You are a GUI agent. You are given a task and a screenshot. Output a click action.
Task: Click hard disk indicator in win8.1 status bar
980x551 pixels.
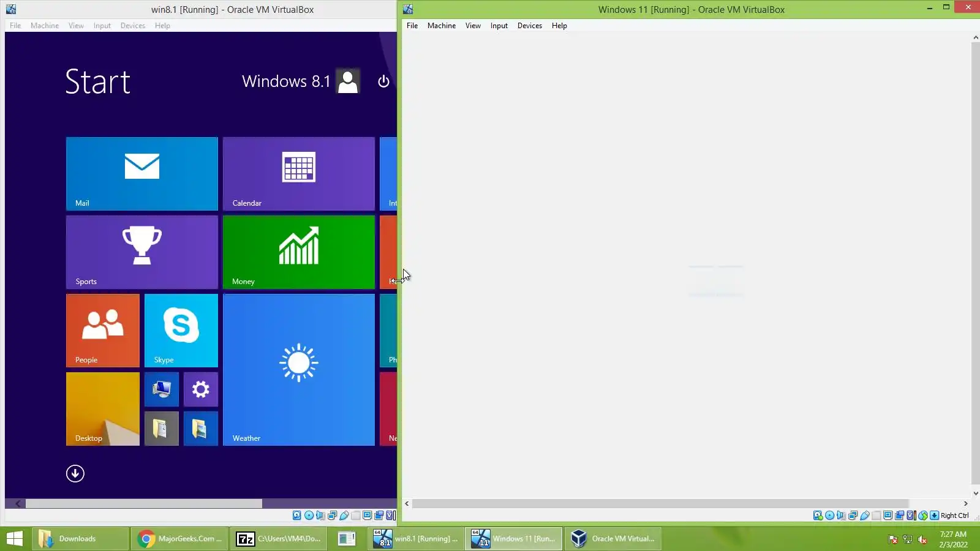tap(297, 515)
